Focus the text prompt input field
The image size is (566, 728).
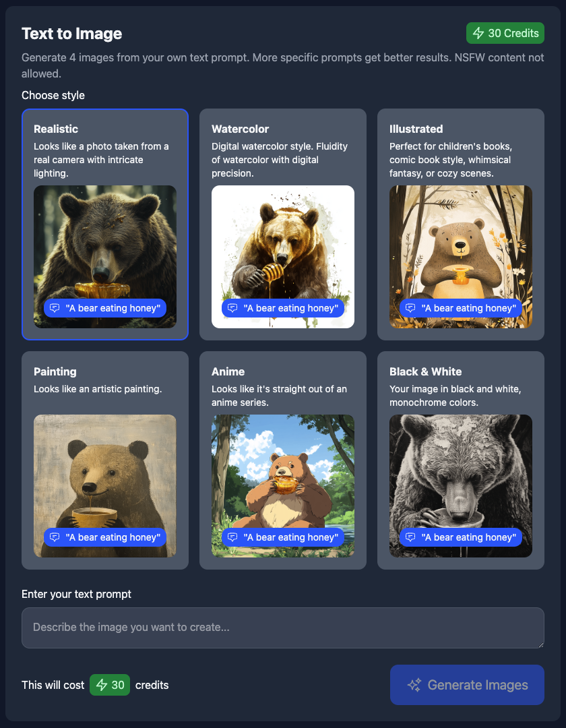click(283, 628)
